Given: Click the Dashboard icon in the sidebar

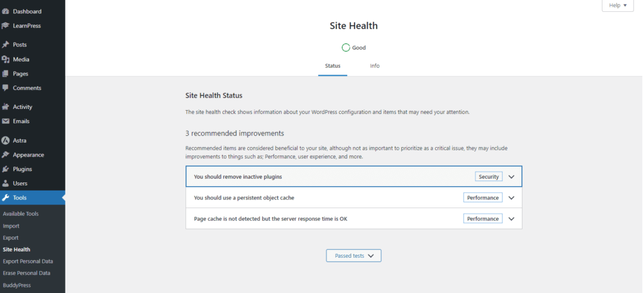Looking at the screenshot, I should [6, 11].
